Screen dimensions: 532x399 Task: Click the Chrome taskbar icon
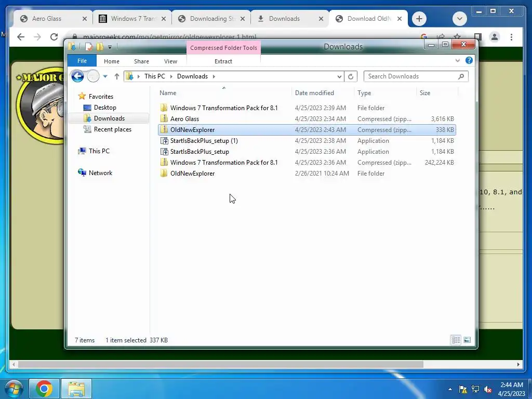pos(44,389)
